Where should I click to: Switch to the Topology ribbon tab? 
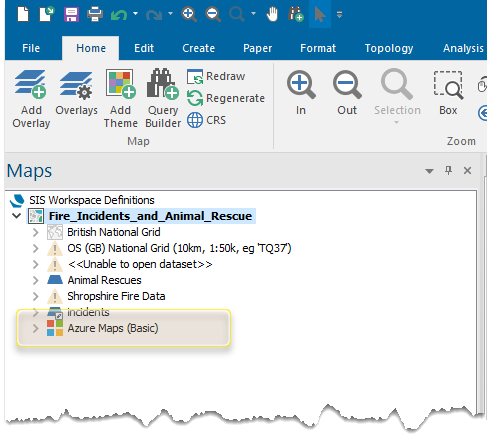click(389, 48)
